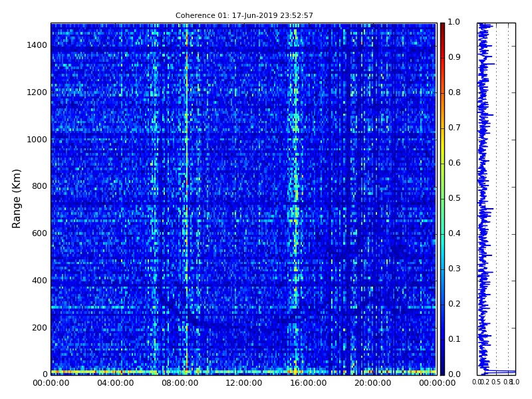Click the colorbar 0.2 tick label
The image size is (532, 399).
[x=454, y=304]
